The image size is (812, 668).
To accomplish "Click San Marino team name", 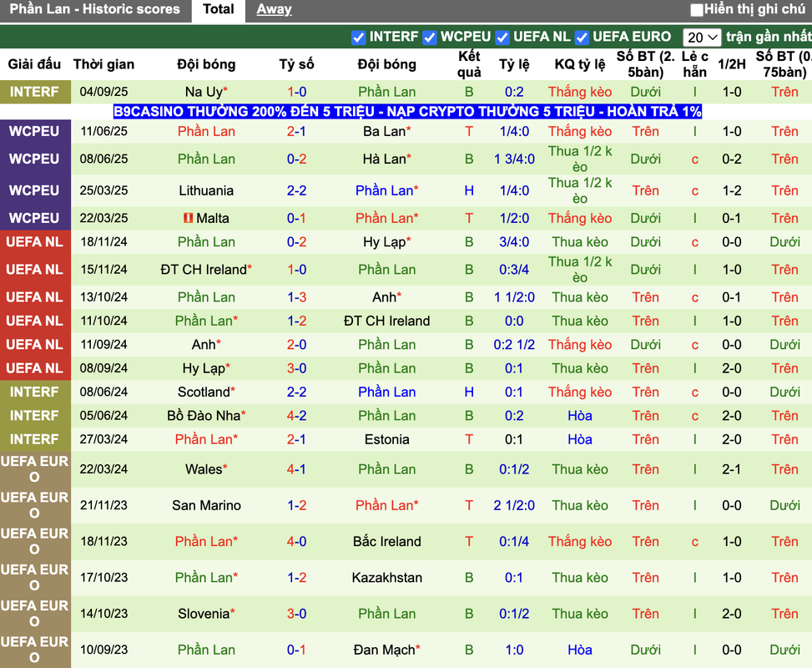I will (x=206, y=505).
